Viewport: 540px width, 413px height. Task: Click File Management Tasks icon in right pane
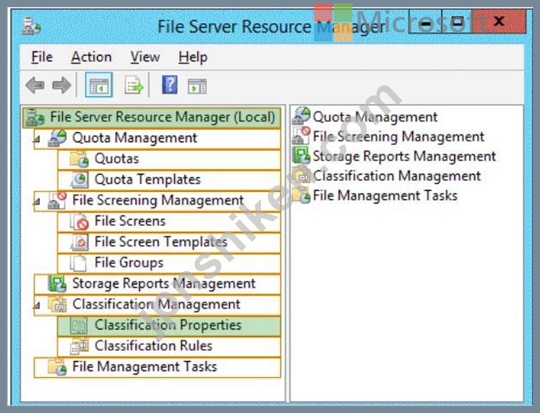[302, 195]
